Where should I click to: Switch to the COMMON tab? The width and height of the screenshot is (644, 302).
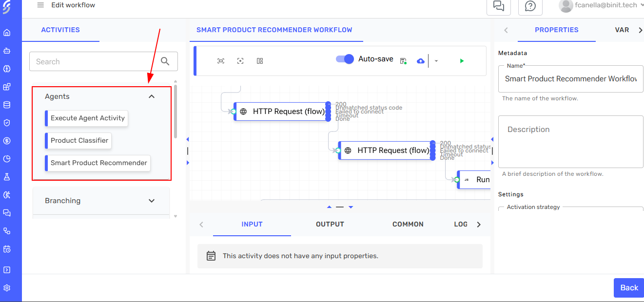(x=408, y=224)
